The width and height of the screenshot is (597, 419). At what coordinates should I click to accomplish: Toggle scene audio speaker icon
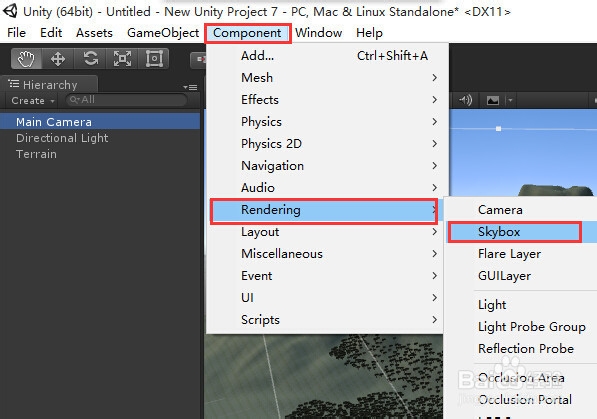pos(465,101)
